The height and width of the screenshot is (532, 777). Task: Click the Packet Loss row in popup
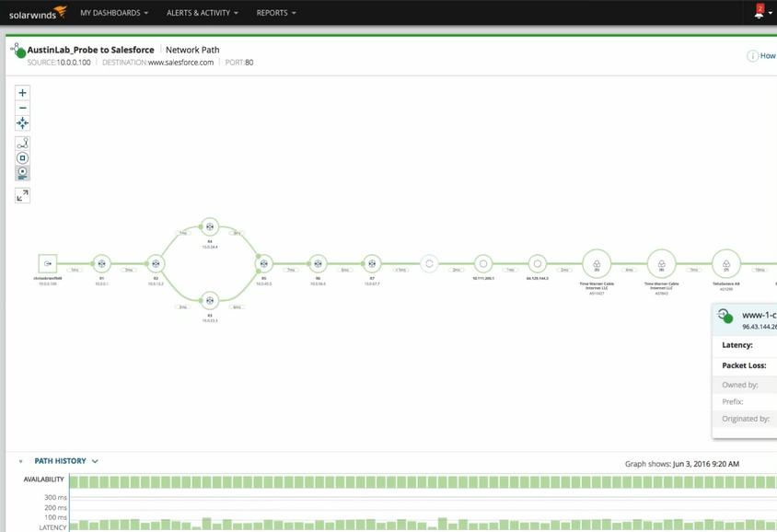(x=744, y=365)
